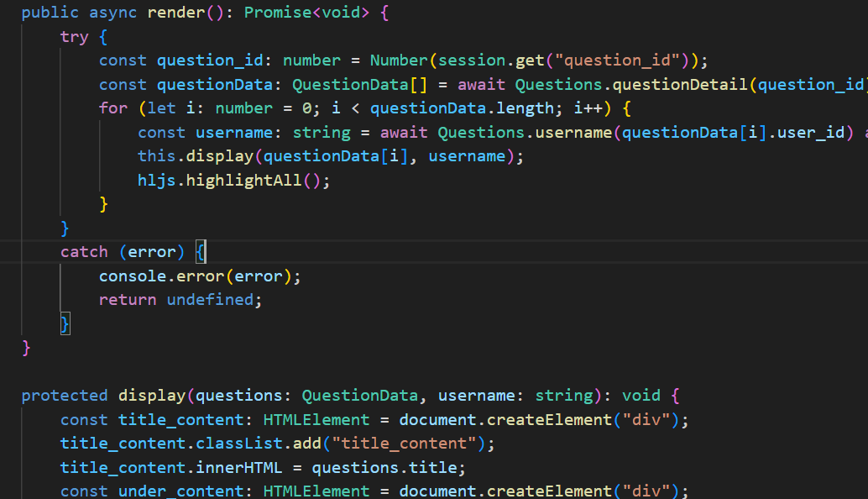Viewport: 868px width, 499px height.
Task: Click the protected access modifier
Action: click(x=65, y=396)
